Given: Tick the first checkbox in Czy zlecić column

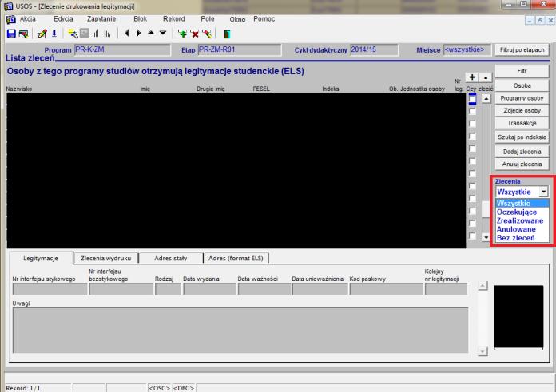Looking at the screenshot, I should 472,99.
